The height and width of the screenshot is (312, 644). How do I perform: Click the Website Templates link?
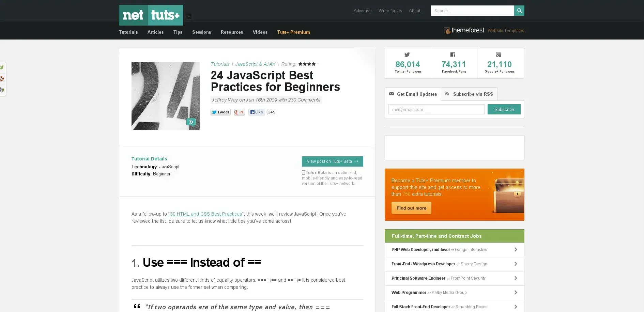(506, 31)
